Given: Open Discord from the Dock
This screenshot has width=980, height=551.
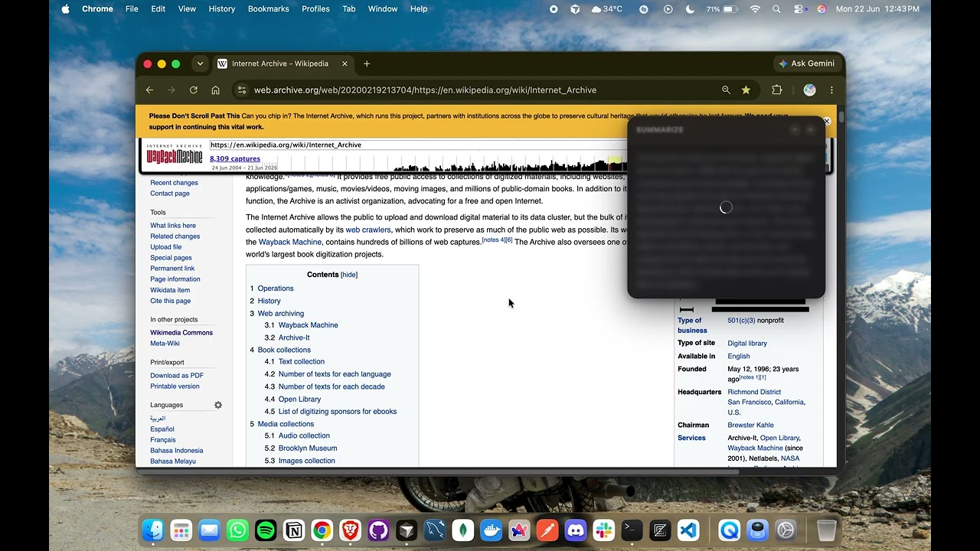Looking at the screenshot, I should pyautogui.click(x=576, y=530).
